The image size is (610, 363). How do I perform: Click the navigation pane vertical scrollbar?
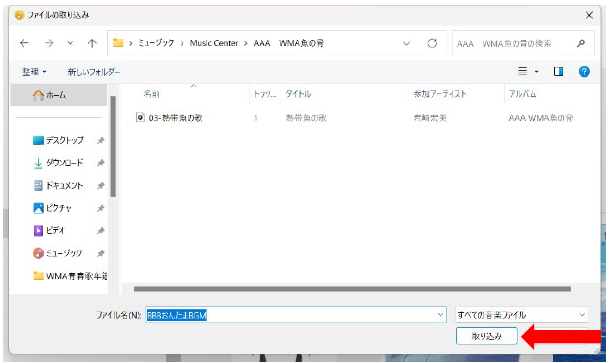point(113,147)
